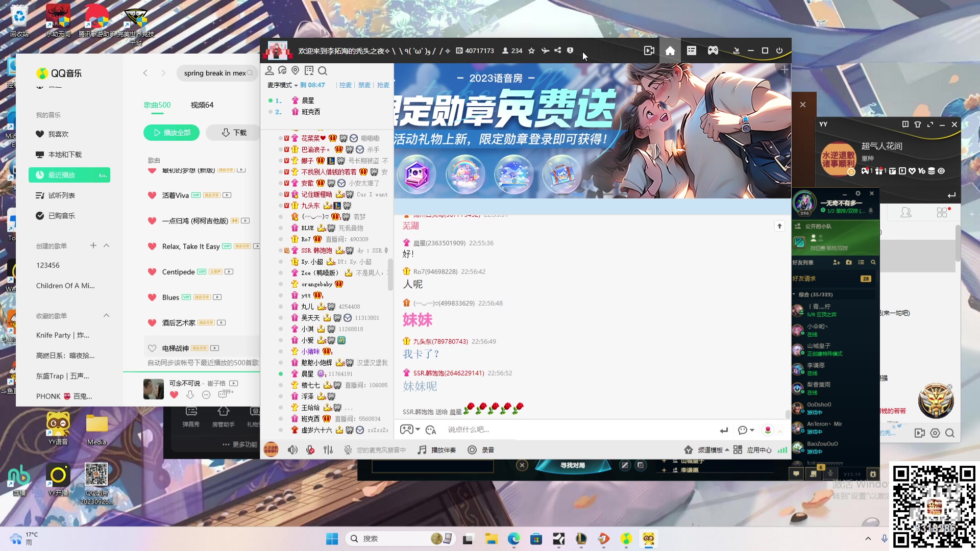This screenshot has width=980, height=551.
Task: Click the speaker volume icon in YY bottom bar
Action: click(292, 450)
